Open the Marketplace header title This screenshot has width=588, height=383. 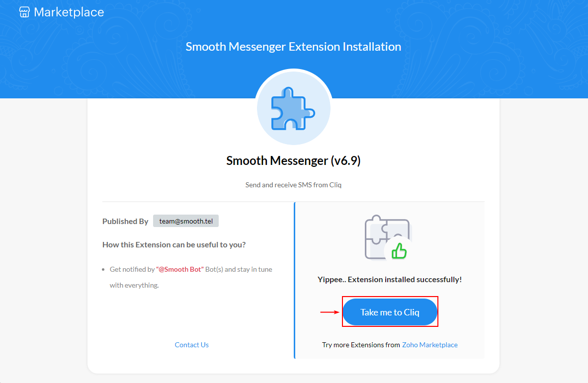[69, 12]
